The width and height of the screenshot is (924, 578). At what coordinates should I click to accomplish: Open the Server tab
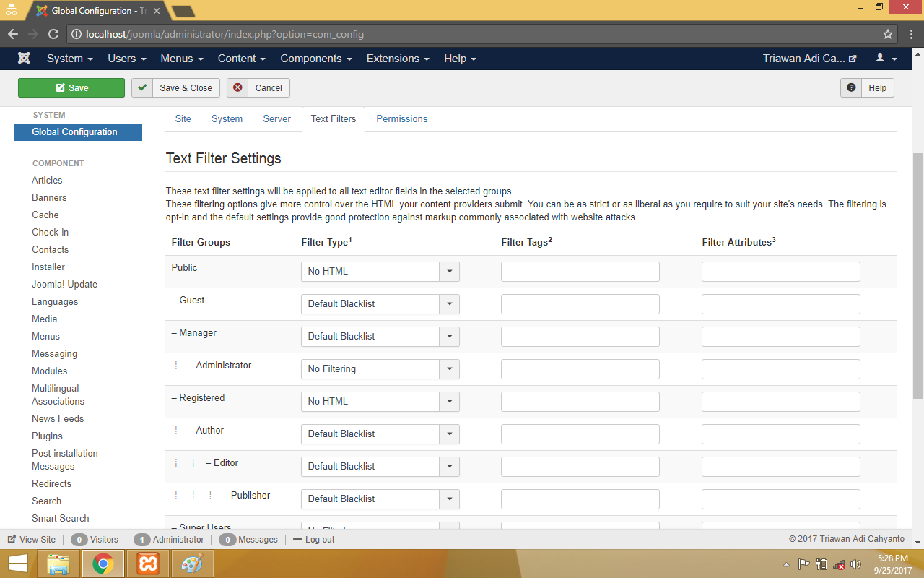(x=276, y=119)
